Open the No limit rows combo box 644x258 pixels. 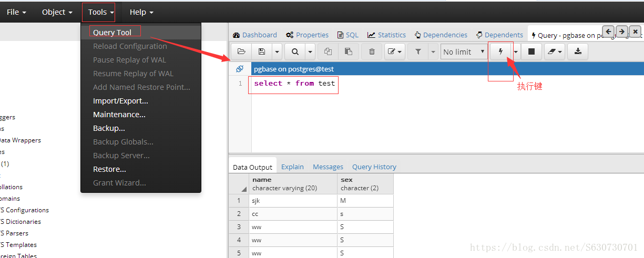pos(464,51)
